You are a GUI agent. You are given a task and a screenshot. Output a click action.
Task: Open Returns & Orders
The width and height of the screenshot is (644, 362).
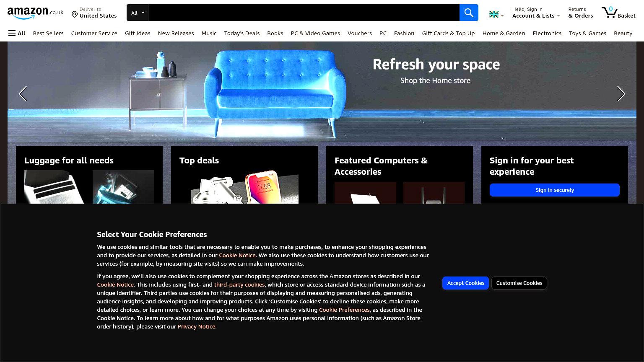[580, 13]
